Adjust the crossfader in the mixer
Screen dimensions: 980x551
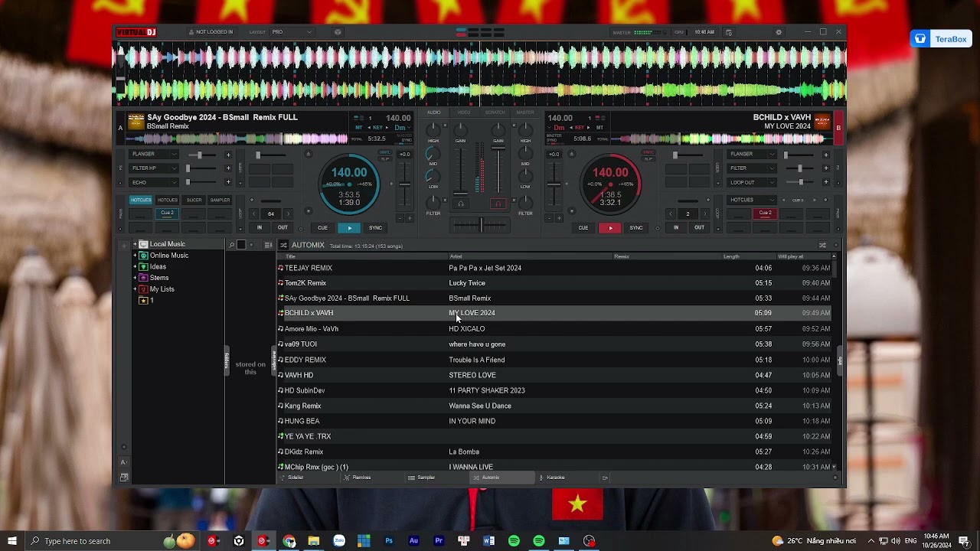point(480,224)
